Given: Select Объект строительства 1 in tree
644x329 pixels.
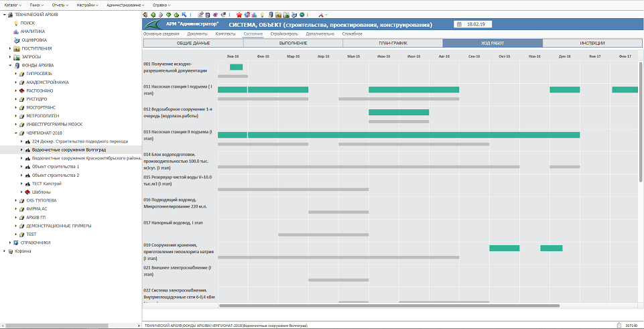Looking at the screenshot, I should pyautogui.click(x=56, y=167).
